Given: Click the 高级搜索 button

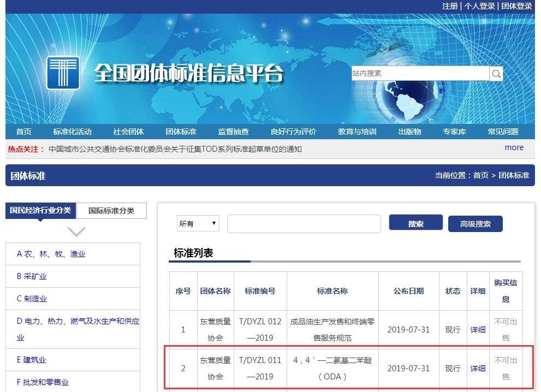Looking at the screenshot, I should pyautogui.click(x=475, y=223).
